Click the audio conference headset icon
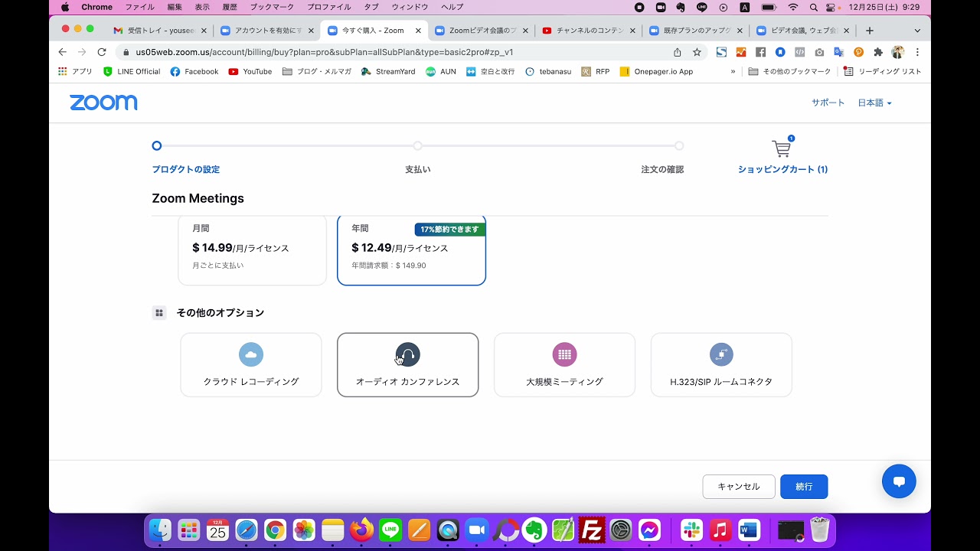The image size is (980, 551). tap(408, 354)
